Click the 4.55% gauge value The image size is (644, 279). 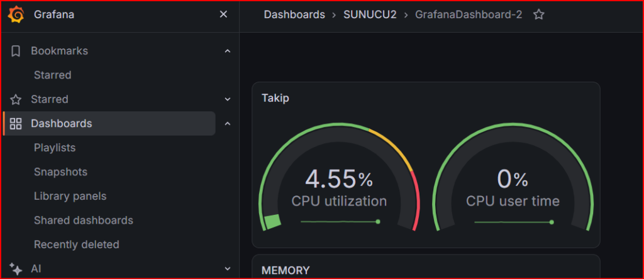pyautogui.click(x=339, y=179)
